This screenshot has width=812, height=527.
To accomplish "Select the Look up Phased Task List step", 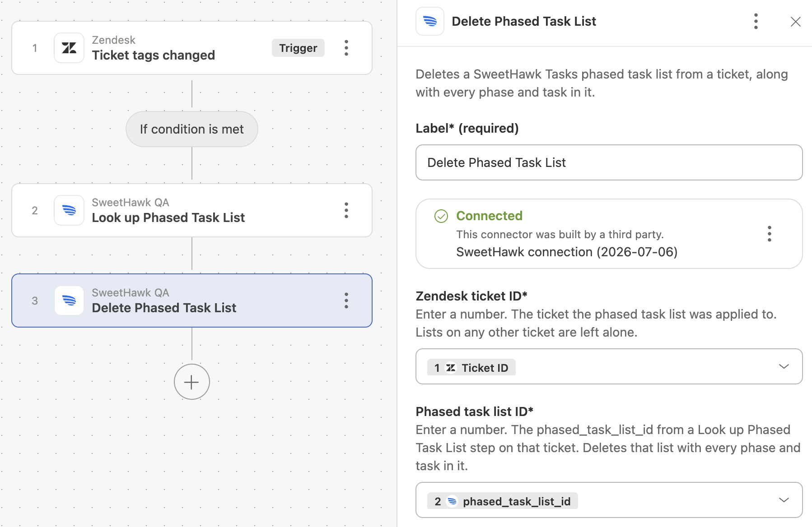I will [192, 210].
